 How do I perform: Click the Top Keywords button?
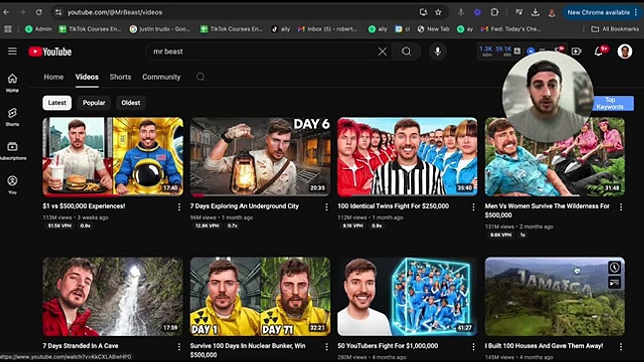pyautogui.click(x=613, y=103)
